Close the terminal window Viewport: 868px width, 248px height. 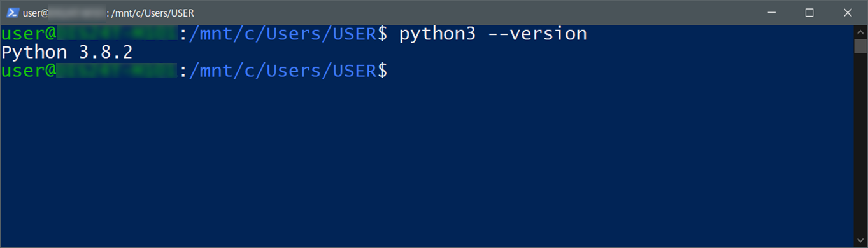(x=848, y=13)
